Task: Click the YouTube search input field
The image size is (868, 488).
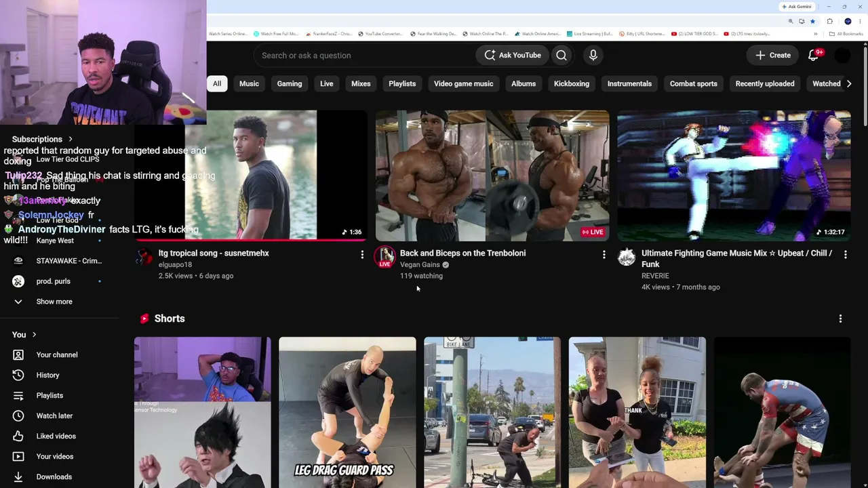Action: [x=364, y=56]
